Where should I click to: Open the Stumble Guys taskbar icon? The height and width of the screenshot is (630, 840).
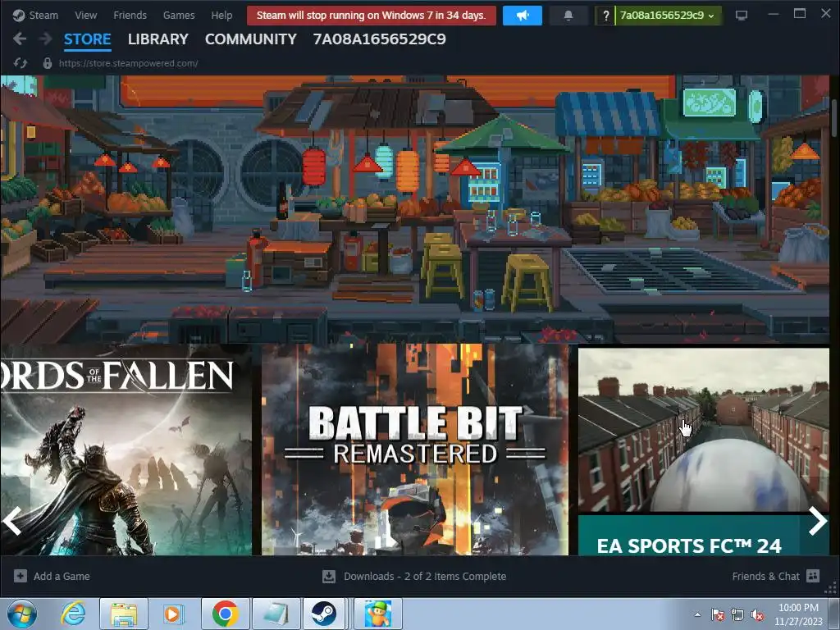(x=377, y=614)
